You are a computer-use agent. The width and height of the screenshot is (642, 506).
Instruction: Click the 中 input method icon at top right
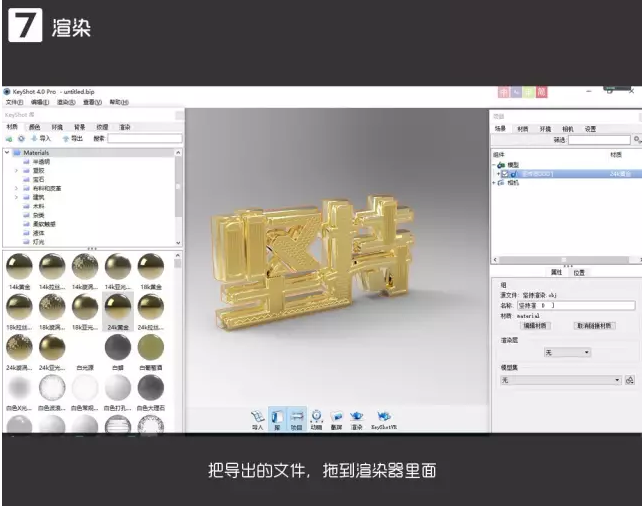tap(504, 93)
